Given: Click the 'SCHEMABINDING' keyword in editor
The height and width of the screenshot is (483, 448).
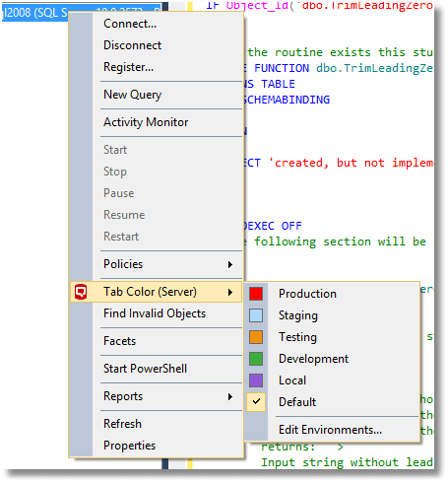Looking at the screenshot, I should tap(288, 100).
